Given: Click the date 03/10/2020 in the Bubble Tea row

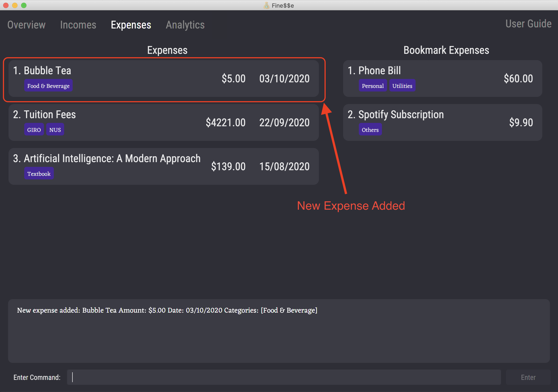Looking at the screenshot, I should pyautogui.click(x=284, y=79).
